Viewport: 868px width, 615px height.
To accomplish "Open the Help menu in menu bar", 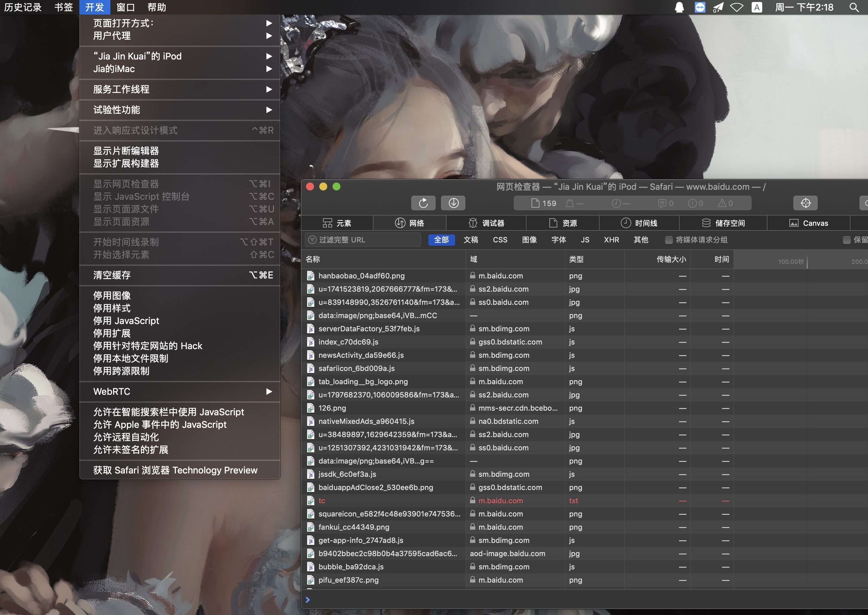I will pos(157,7).
